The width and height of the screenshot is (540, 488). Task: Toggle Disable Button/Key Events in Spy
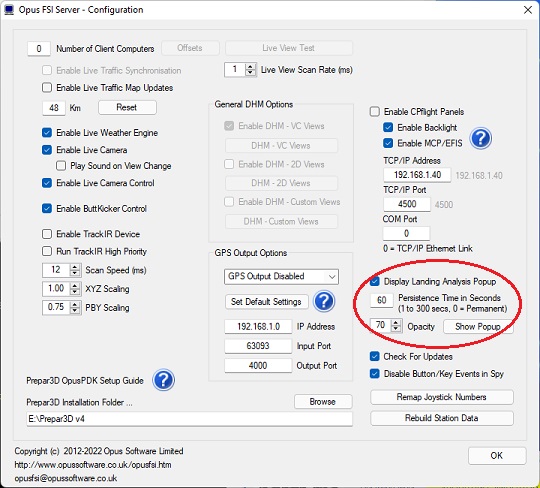coord(375,374)
